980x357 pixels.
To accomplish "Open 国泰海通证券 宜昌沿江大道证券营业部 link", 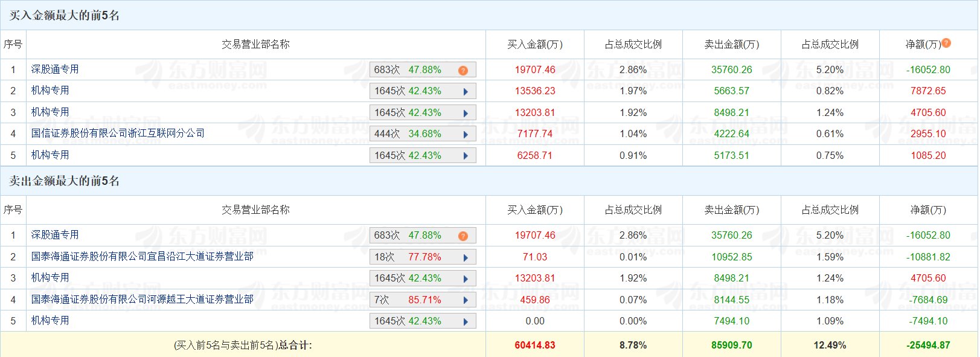I will (142, 257).
